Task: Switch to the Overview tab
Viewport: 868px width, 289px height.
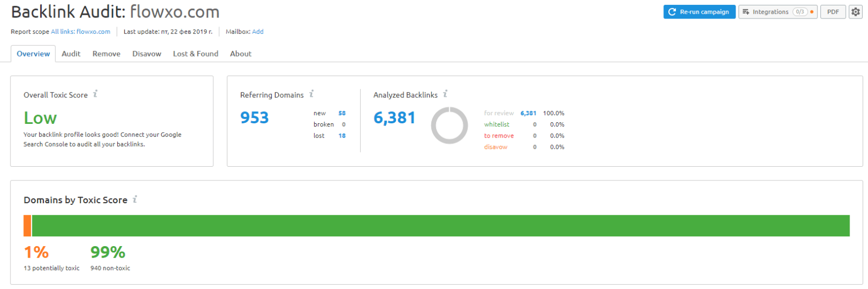Action: [33, 54]
